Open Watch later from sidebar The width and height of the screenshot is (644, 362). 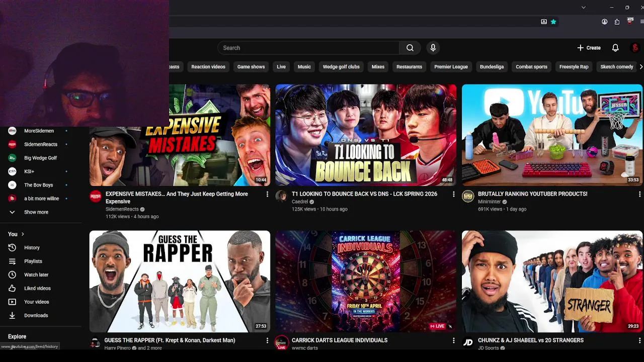tap(41, 275)
